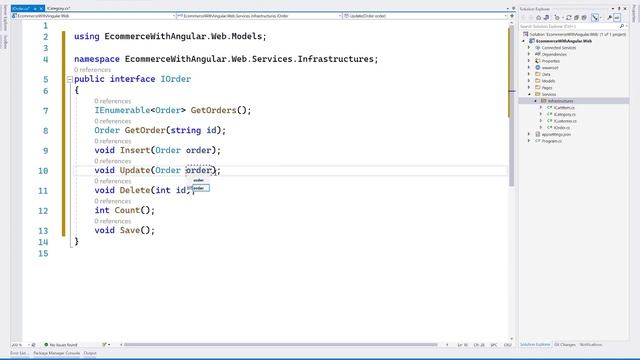Close the IOrder.cs editor tab
640x360 pixels.
(41, 8)
